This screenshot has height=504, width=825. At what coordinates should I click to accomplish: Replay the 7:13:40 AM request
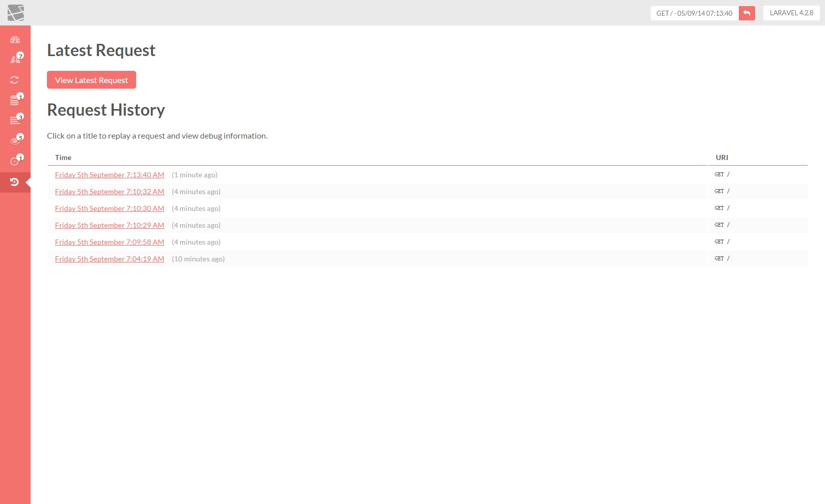[x=110, y=175]
